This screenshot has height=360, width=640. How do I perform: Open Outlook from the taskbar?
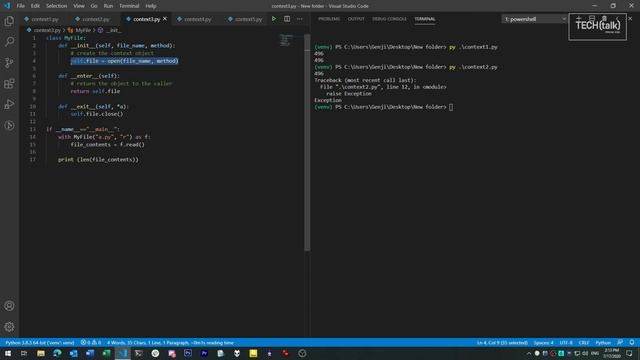click(73, 353)
